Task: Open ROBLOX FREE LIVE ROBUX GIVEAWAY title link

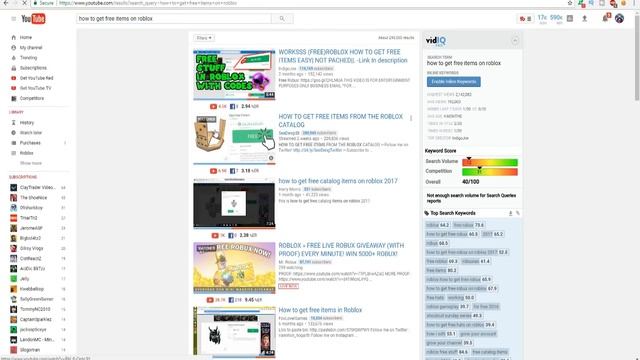Action: click(341, 250)
